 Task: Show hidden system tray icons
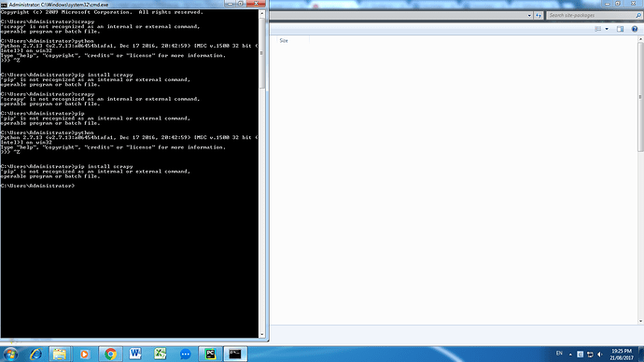point(570,355)
